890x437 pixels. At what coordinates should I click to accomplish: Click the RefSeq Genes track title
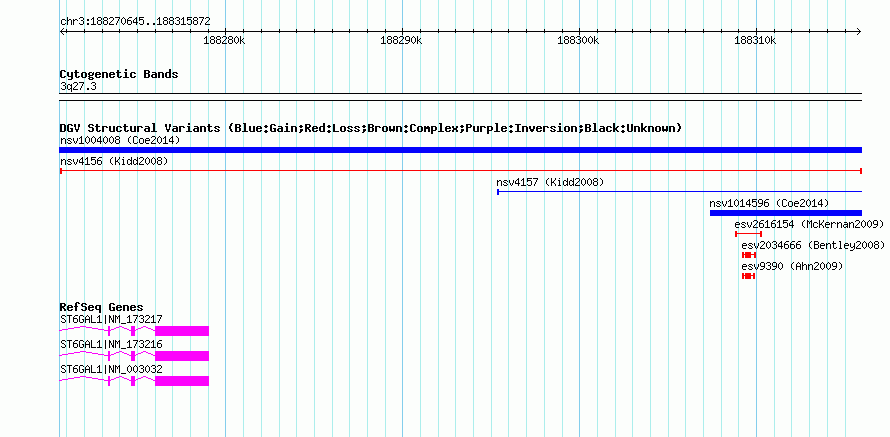pyautogui.click(x=102, y=308)
